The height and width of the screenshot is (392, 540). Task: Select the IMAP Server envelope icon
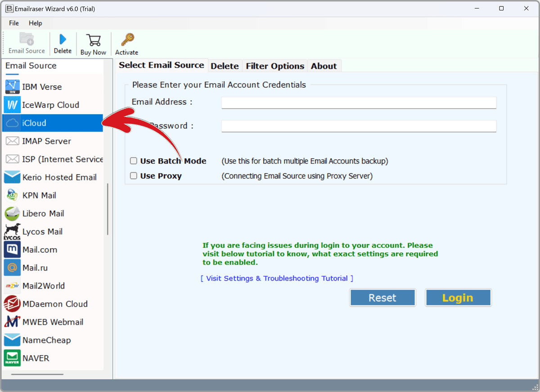tap(12, 141)
